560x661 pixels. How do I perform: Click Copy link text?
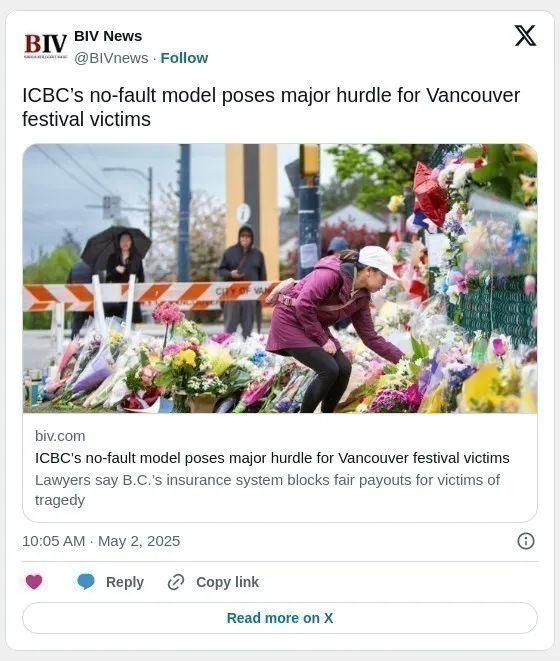point(227,582)
